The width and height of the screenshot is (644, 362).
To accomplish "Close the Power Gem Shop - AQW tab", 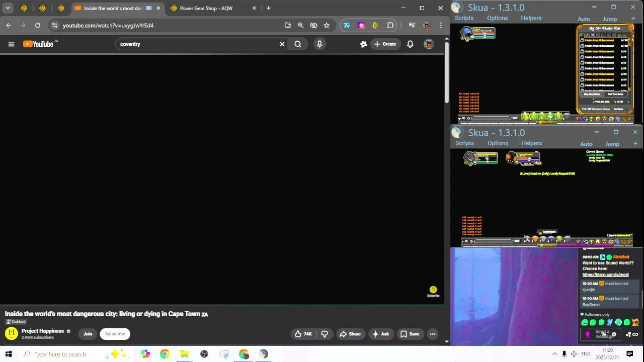I will coord(254,8).
